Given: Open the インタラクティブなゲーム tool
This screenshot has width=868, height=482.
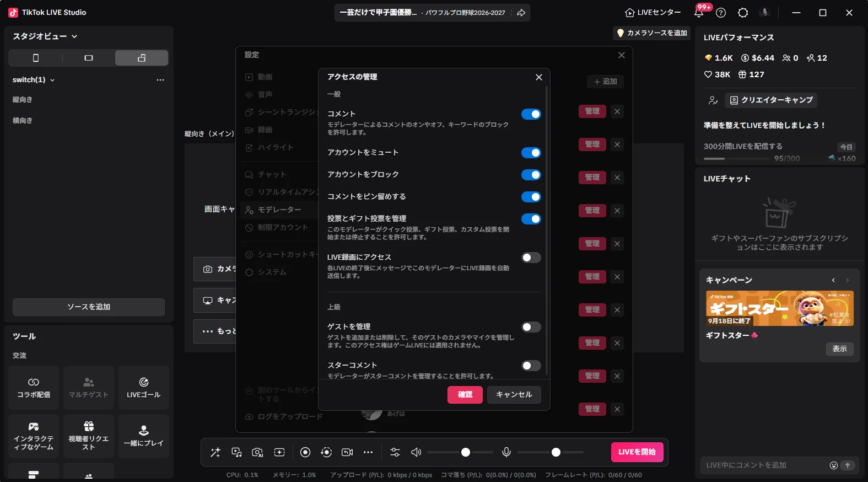Looking at the screenshot, I should [34, 436].
